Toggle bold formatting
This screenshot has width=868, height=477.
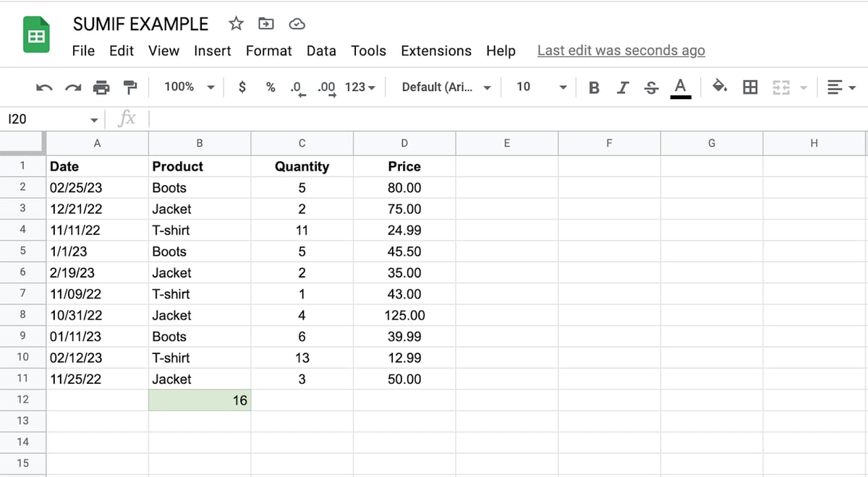click(x=595, y=87)
